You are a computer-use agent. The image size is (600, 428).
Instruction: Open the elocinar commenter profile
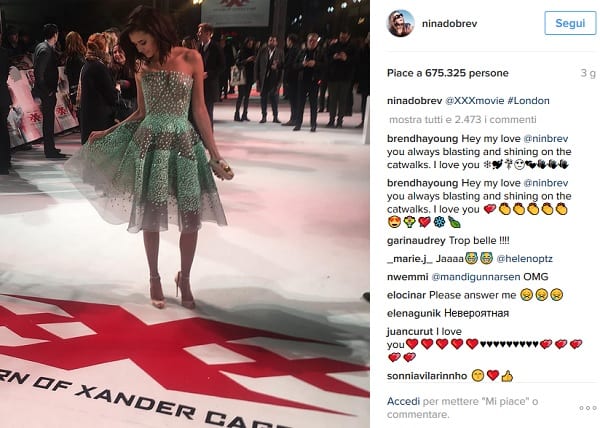click(406, 295)
